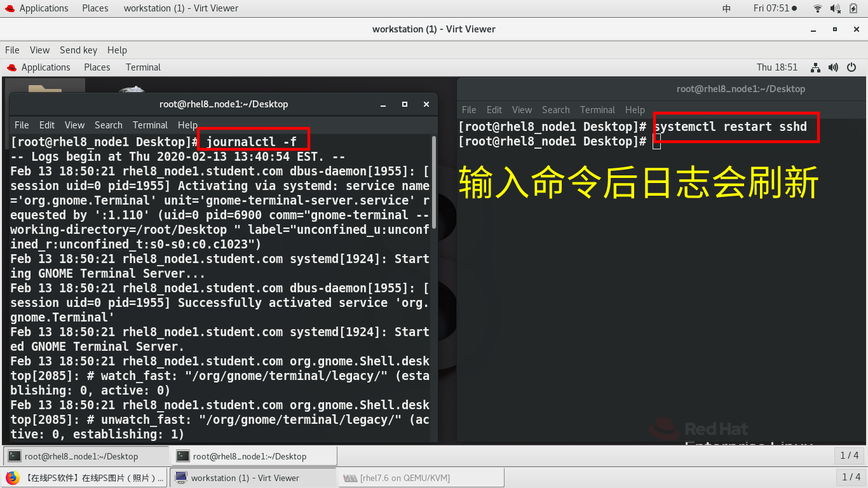Image resolution: width=868 pixels, height=488 pixels.
Task: Open the guest Places menu
Action: 97,67
